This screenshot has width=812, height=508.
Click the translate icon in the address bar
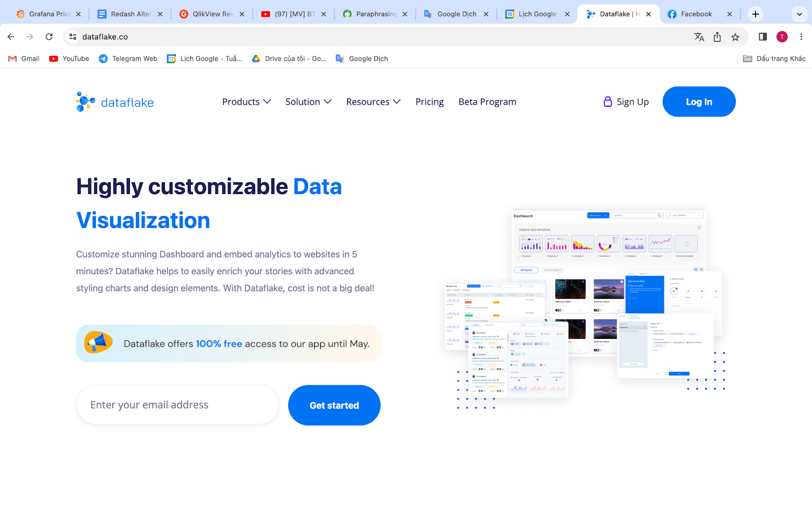[699, 37]
